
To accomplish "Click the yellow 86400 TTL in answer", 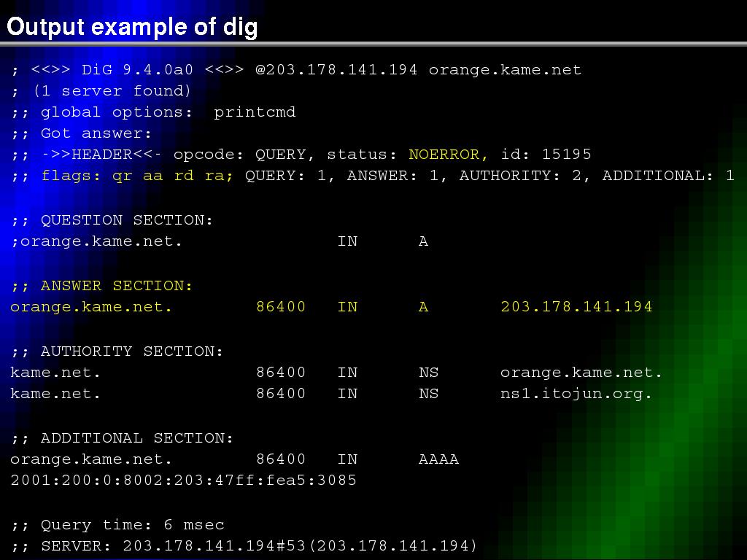I will pos(281,307).
